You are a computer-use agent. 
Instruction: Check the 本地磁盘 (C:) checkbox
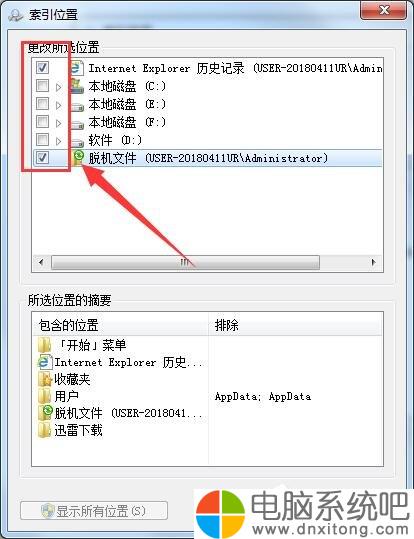[42, 86]
